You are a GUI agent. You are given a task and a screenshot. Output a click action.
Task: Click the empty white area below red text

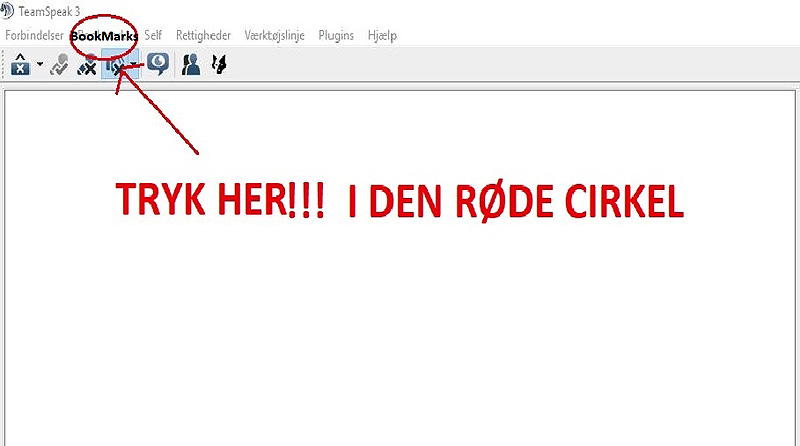pos(400,330)
